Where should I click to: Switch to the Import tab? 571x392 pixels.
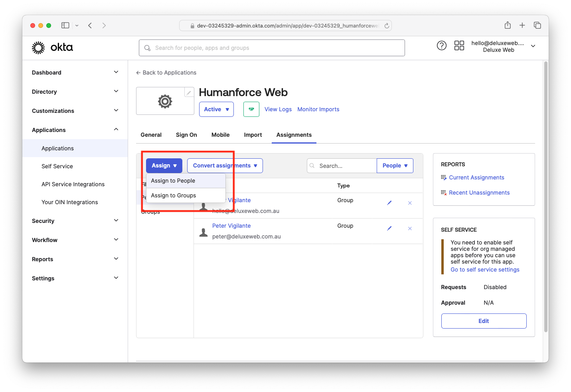[x=253, y=135]
